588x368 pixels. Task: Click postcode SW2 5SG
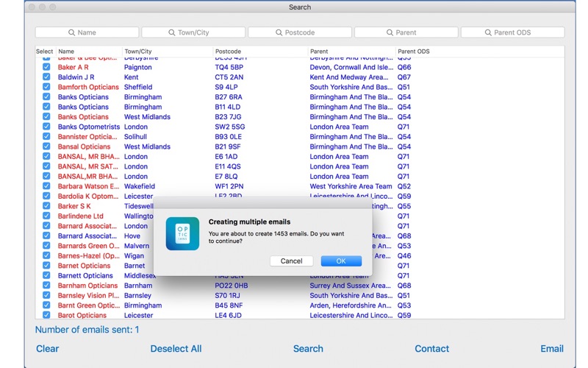(229, 127)
